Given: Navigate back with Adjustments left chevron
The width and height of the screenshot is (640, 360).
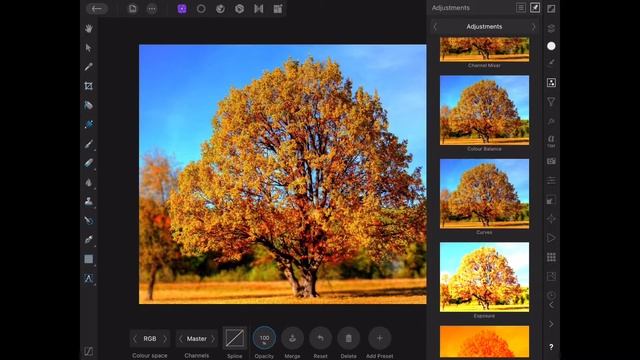Looking at the screenshot, I should click(435, 27).
